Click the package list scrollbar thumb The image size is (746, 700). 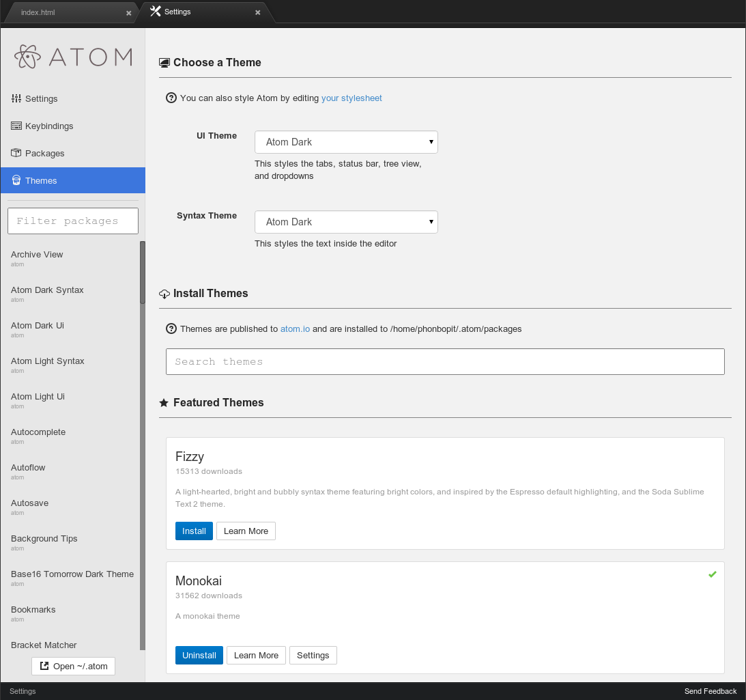[142, 272]
